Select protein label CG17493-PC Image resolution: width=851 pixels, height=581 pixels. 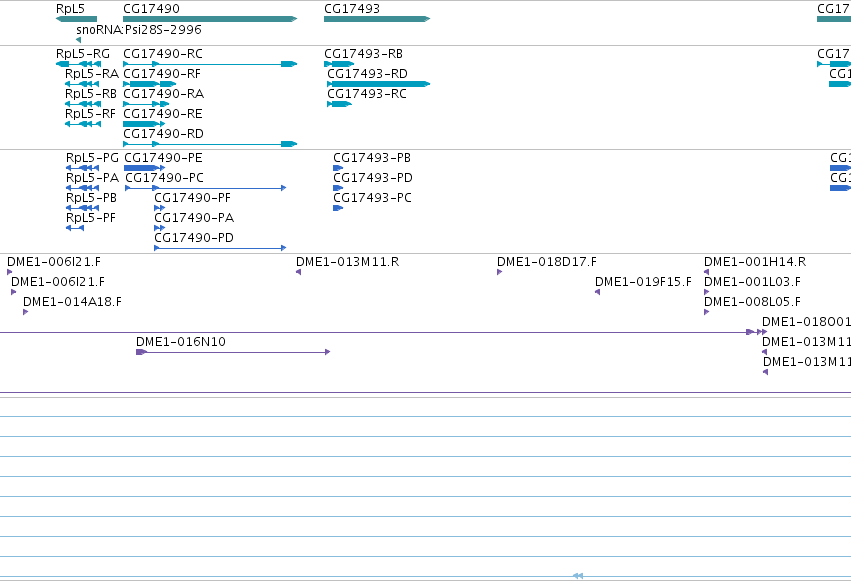point(372,198)
